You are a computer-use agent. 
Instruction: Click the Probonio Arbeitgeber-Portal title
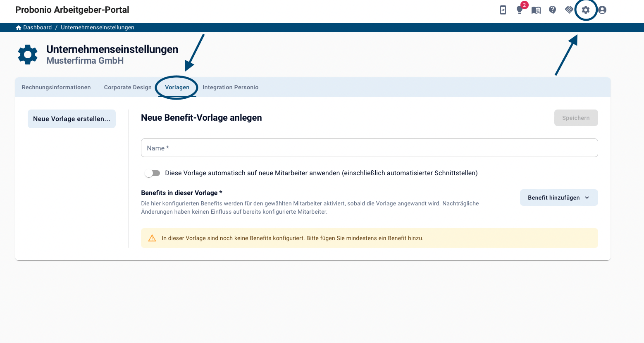(72, 10)
